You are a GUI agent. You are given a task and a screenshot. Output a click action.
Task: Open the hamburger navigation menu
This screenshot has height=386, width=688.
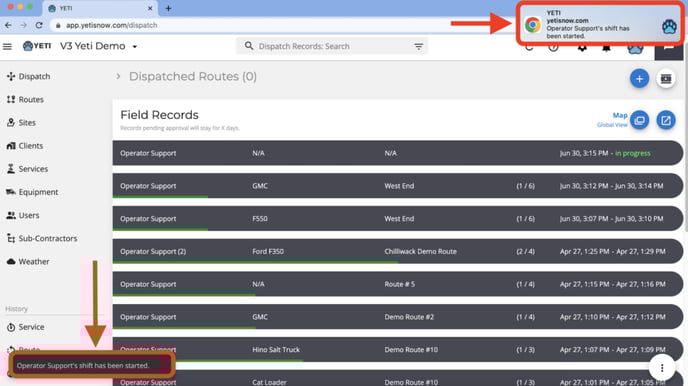point(7,46)
